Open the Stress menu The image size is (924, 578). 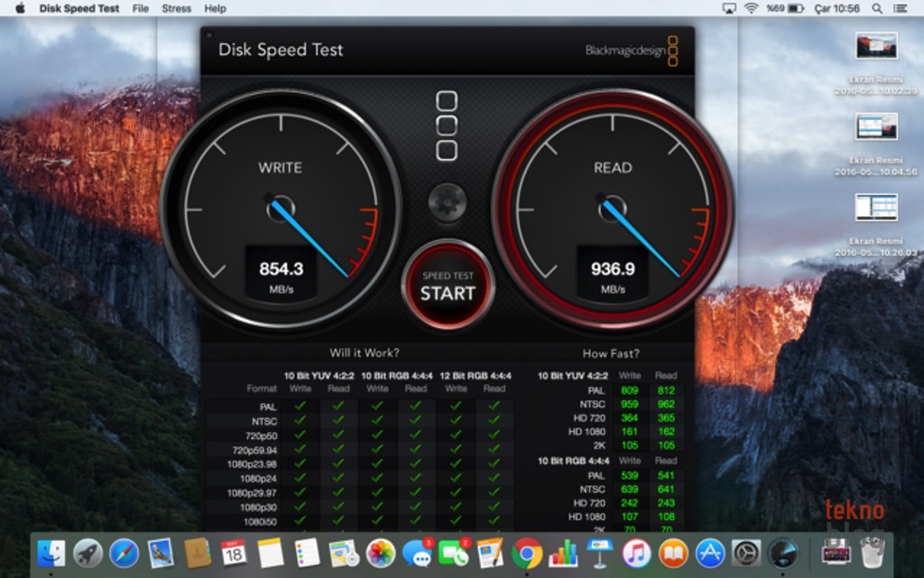point(176,8)
